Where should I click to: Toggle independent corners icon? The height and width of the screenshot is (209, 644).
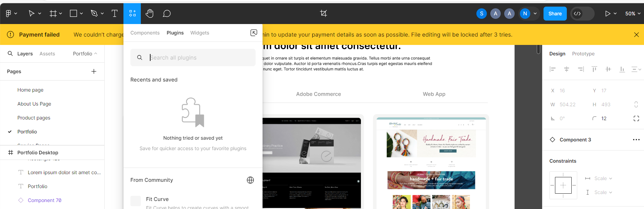pos(636,118)
